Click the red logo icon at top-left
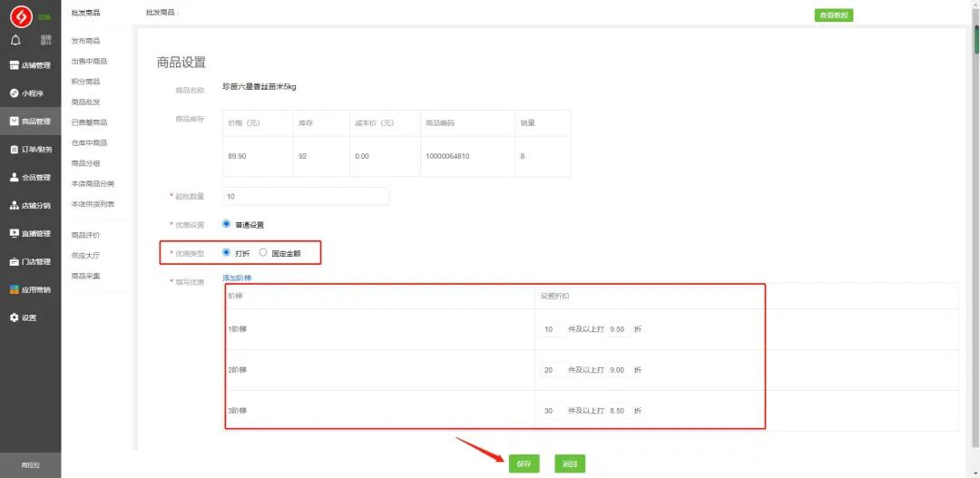The image size is (980, 478). click(x=21, y=15)
